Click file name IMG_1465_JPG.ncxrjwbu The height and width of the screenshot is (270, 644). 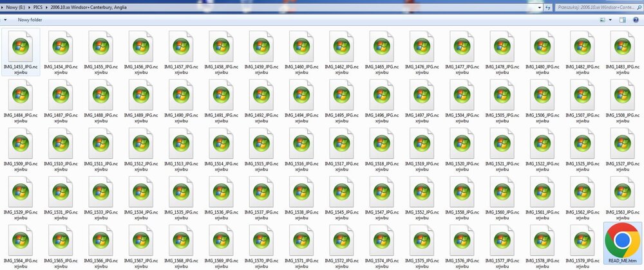381,69
